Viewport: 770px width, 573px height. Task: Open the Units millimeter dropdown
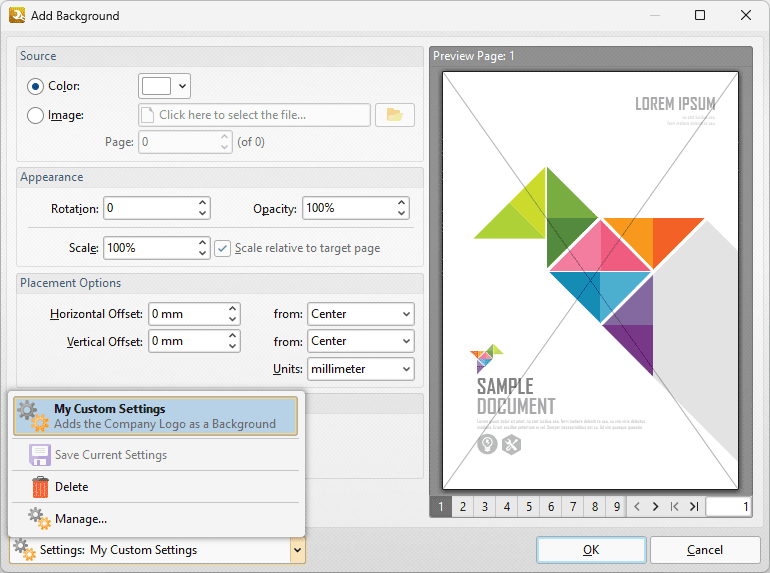tap(360, 369)
